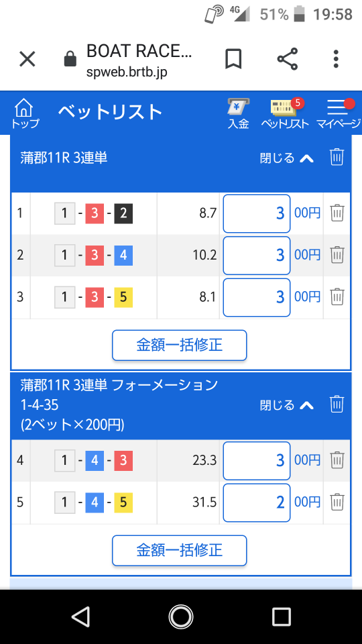The height and width of the screenshot is (644, 362).
Task: Collapse the フォーメーション section with 閉じる
Action: click(287, 405)
